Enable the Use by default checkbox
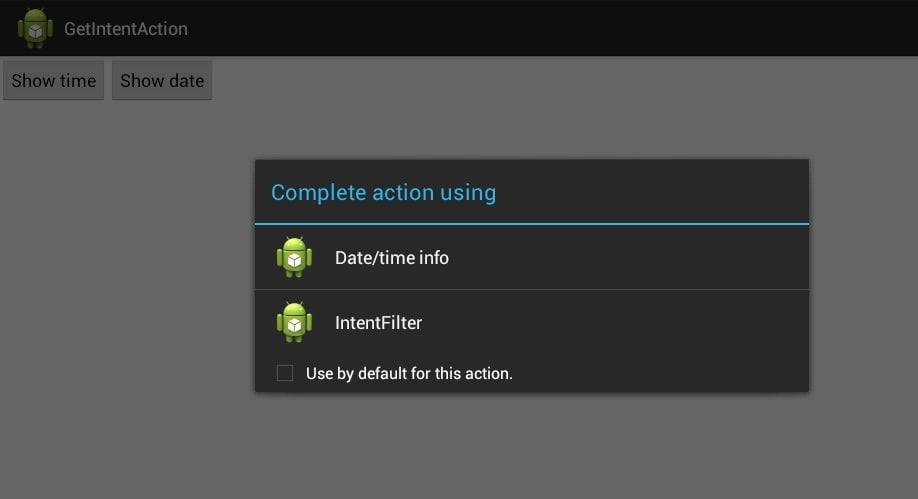The image size is (918, 499). click(285, 373)
